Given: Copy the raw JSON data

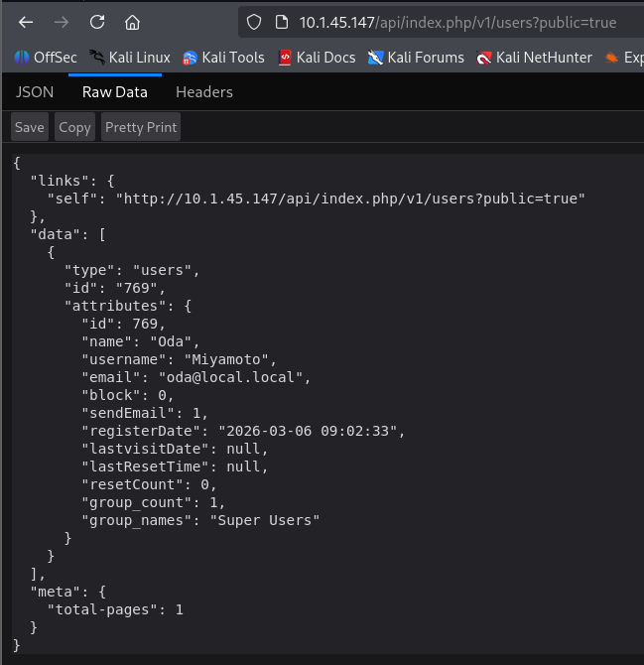Looking at the screenshot, I should pyautogui.click(x=74, y=127).
